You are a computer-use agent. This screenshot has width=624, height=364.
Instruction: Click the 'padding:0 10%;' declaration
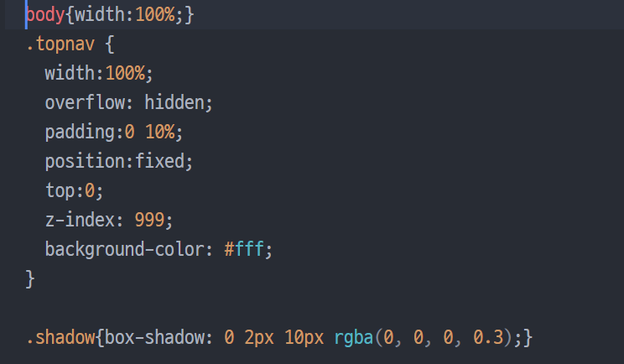tap(114, 132)
